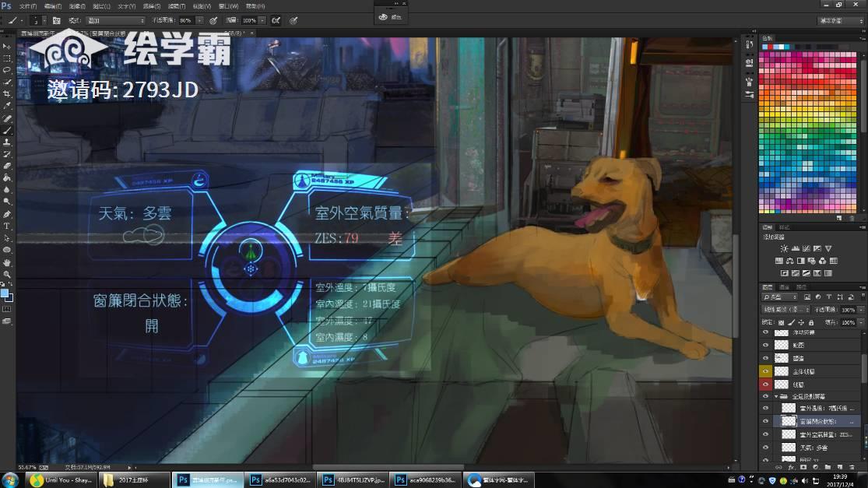Select the Blur tool
Screen dimensions: 868x488
click(x=7, y=190)
